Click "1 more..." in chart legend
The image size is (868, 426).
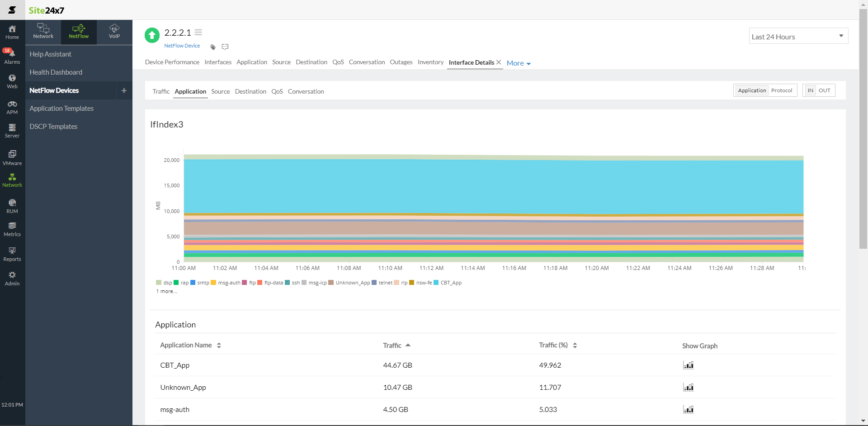pyautogui.click(x=166, y=291)
